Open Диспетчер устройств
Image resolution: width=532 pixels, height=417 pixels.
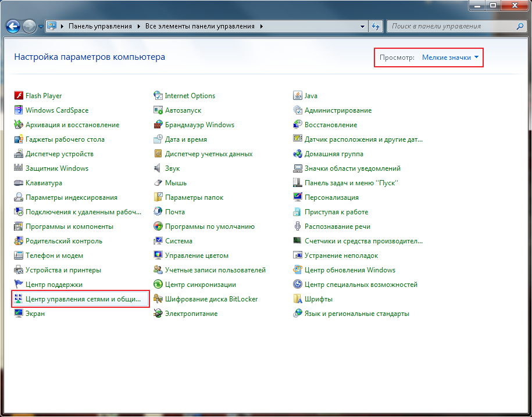[54, 154]
